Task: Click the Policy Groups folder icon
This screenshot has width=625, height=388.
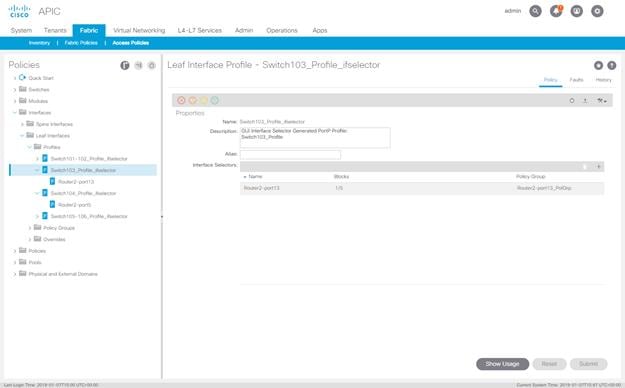Action: coord(37,227)
